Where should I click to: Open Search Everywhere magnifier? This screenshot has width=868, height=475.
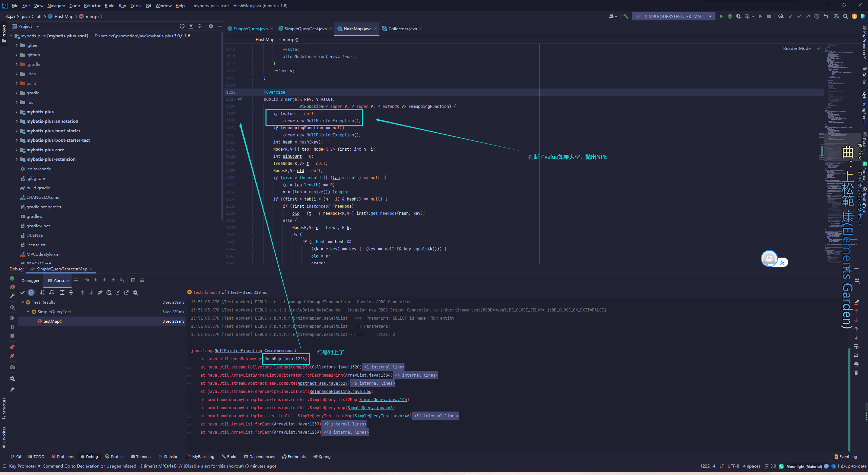(846, 16)
